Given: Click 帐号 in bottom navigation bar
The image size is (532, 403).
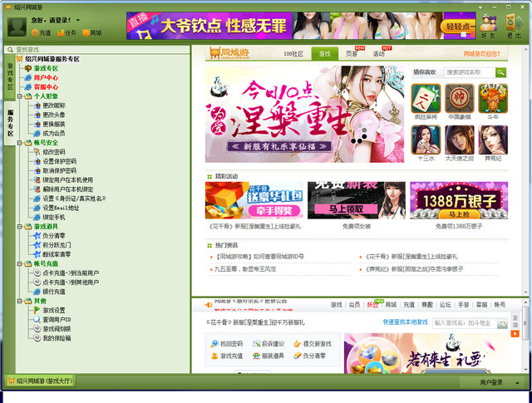Looking at the screenshot, I should pos(500,305).
